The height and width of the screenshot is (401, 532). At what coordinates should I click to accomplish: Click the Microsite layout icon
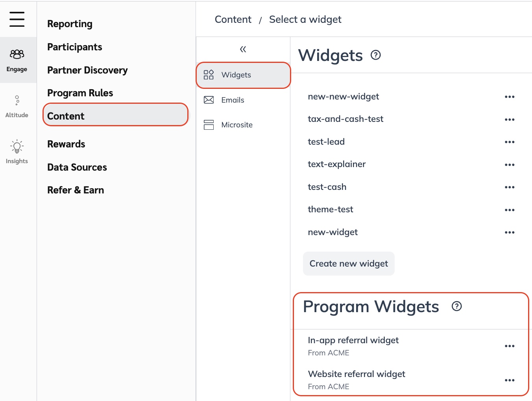click(x=209, y=125)
